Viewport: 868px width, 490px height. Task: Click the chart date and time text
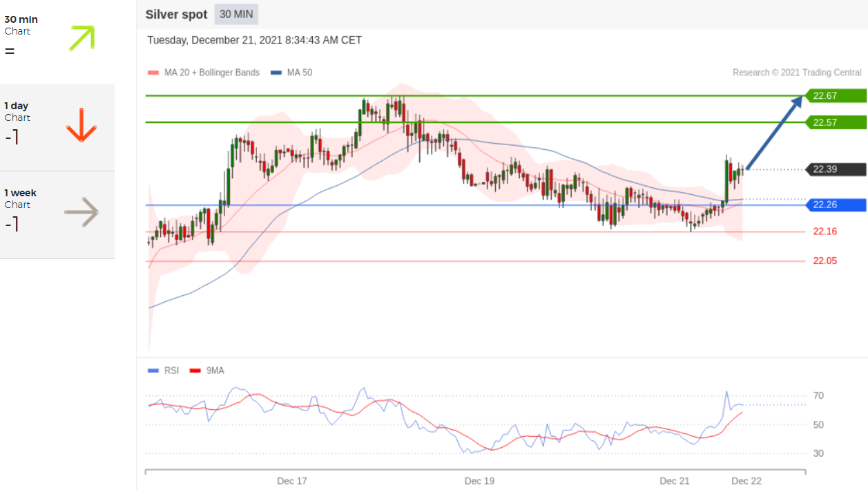click(254, 40)
